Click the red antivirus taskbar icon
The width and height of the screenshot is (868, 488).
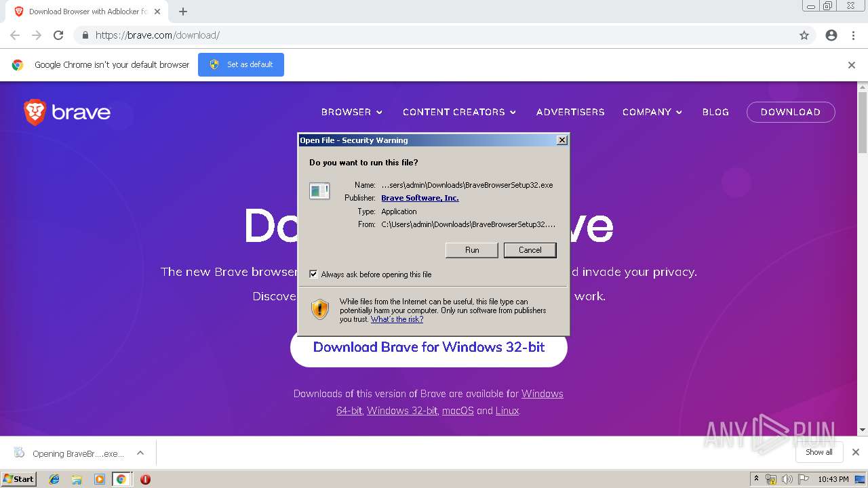(x=145, y=479)
